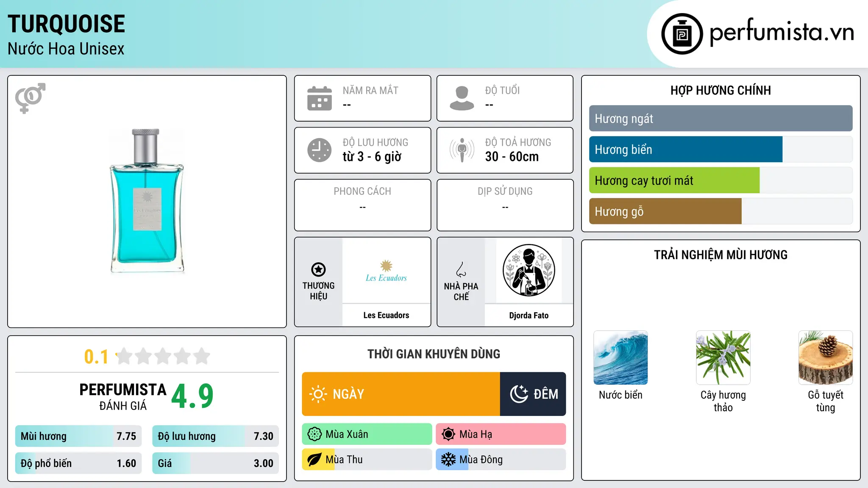868x488 pixels.
Task: Click the person icon beside Độ tuổi
Action: coord(462,98)
